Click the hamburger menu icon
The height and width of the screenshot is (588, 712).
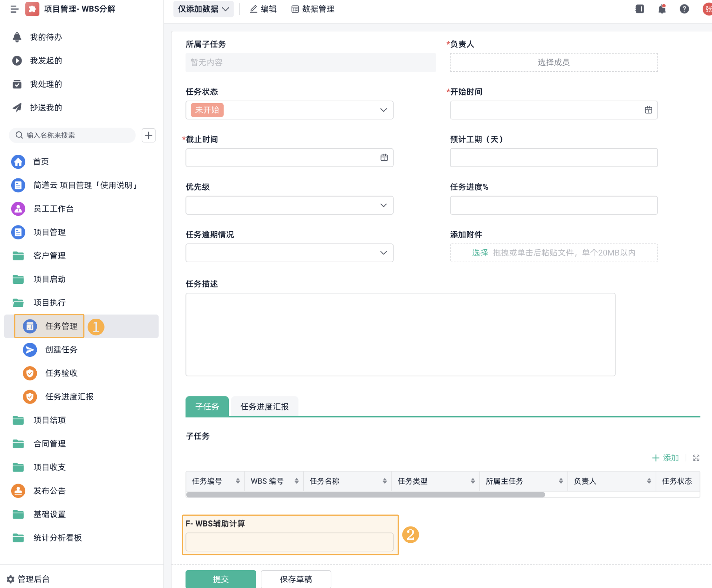click(x=14, y=9)
